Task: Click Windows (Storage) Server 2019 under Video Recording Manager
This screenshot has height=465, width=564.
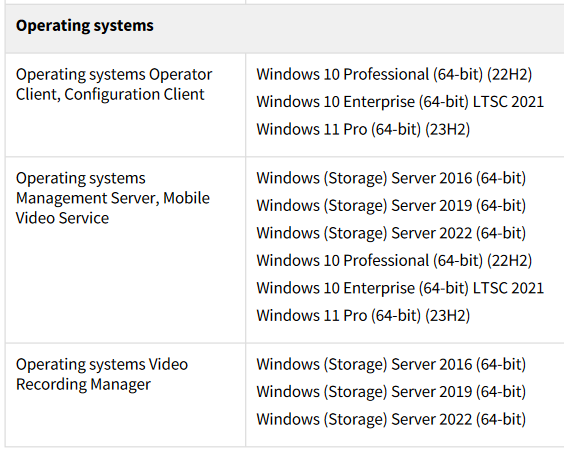Action: coord(391,392)
